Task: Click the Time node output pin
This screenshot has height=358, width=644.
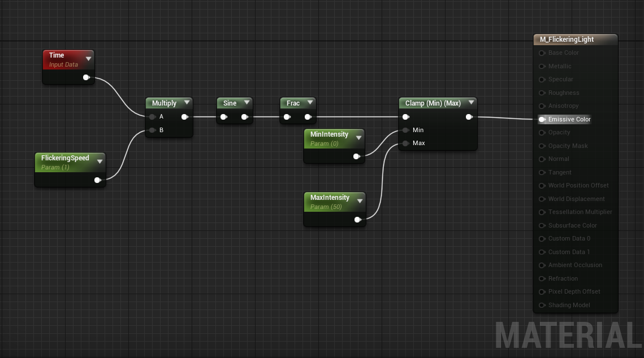Action: [87, 77]
